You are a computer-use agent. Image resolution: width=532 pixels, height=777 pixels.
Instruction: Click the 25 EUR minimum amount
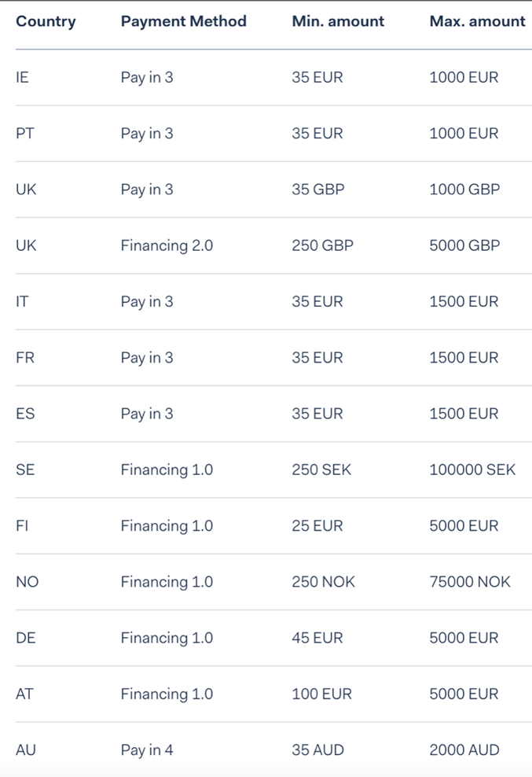point(317,525)
